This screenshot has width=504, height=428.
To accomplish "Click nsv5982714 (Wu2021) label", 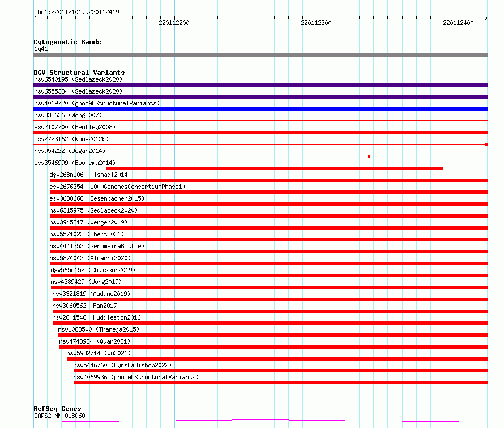I will [99, 353].
